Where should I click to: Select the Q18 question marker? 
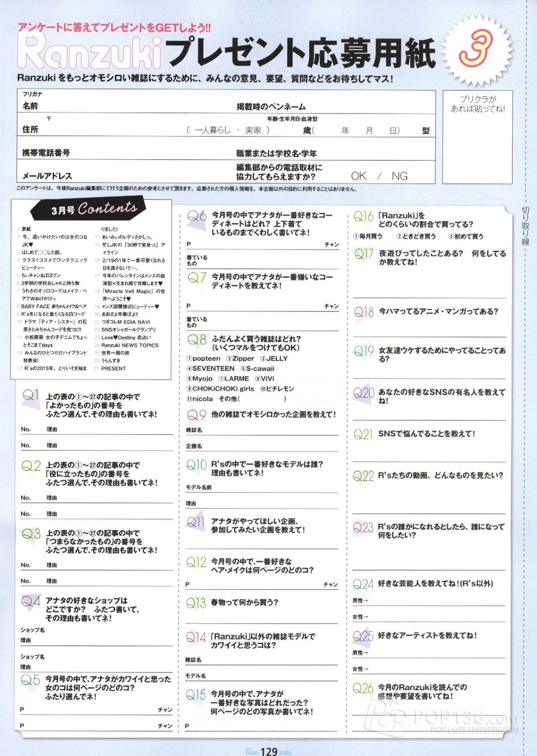click(x=364, y=312)
